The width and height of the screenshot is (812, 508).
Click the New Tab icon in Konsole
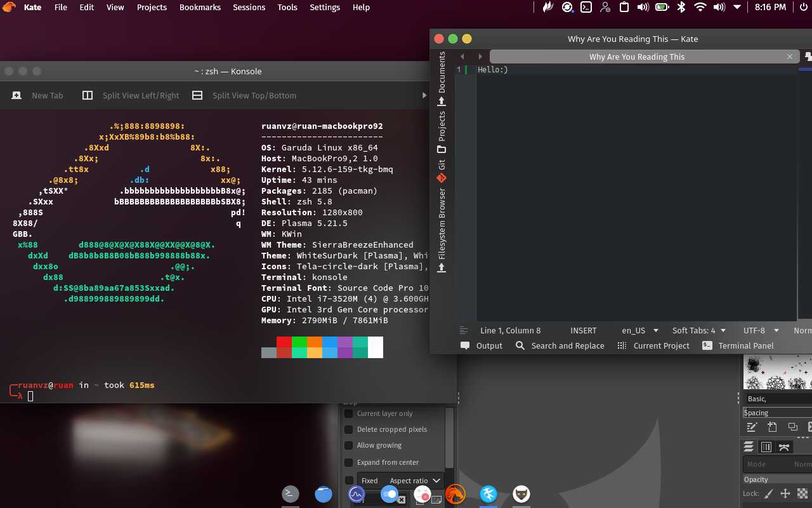click(x=16, y=95)
